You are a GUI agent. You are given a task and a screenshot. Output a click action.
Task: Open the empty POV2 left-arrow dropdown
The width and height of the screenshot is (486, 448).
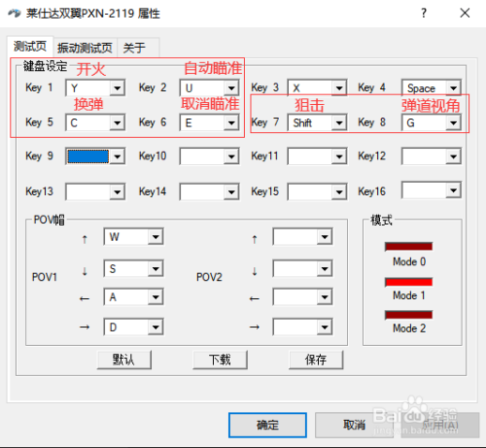click(302, 297)
